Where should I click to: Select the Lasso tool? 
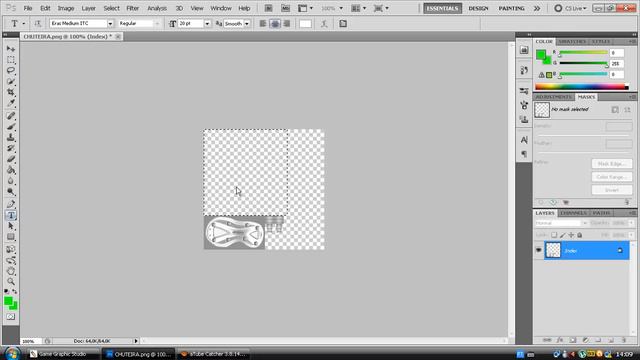click(11, 71)
